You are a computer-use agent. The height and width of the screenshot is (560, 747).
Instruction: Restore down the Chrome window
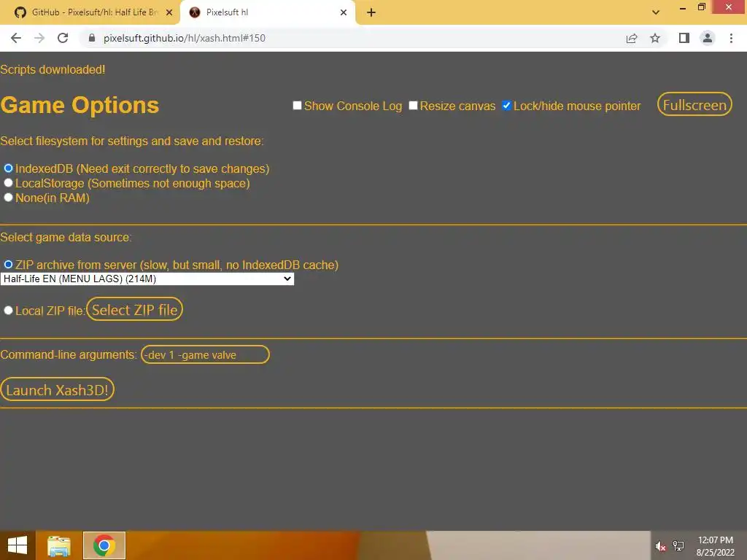702,7
